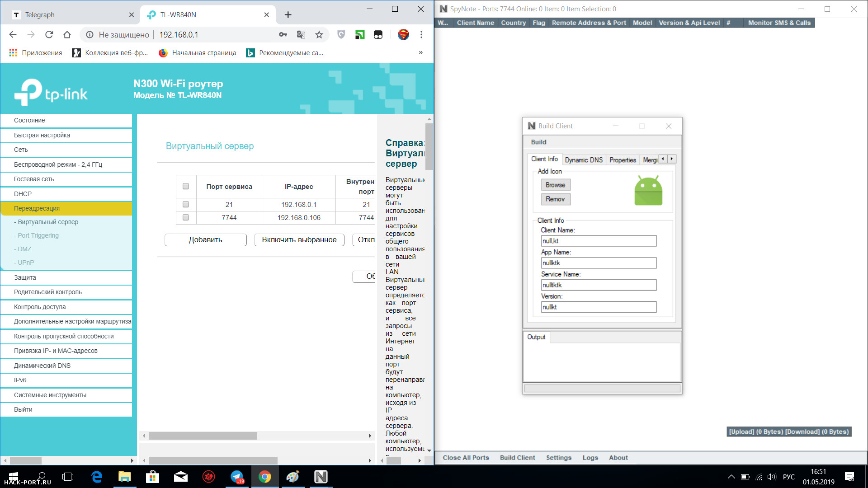The width and height of the screenshot is (868, 488).
Task: Click into the Client Name field
Action: pyautogui.click(x=599, y=241)
